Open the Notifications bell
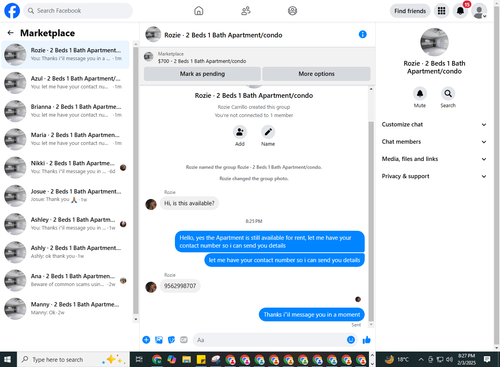The image size is (500, 367). point(460,11)
